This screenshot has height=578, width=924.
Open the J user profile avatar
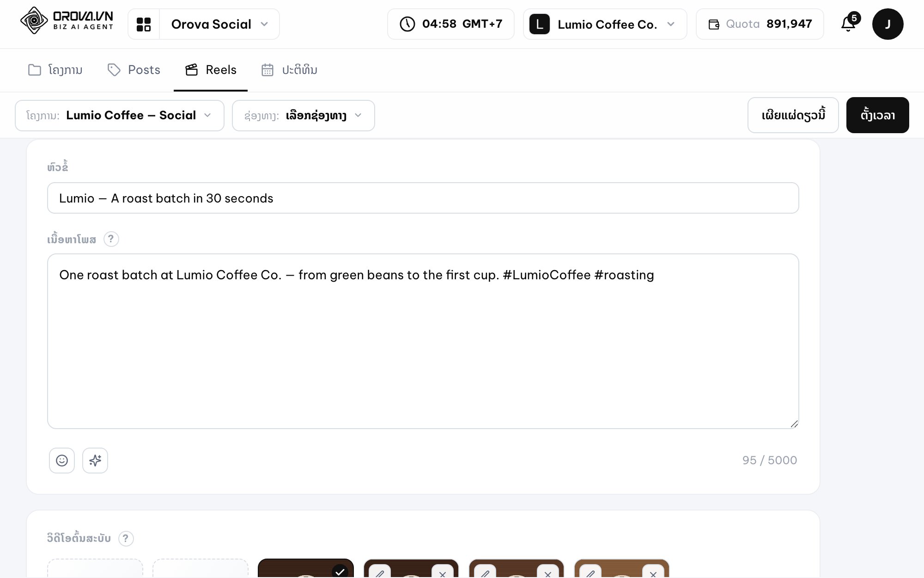(888, 24)
